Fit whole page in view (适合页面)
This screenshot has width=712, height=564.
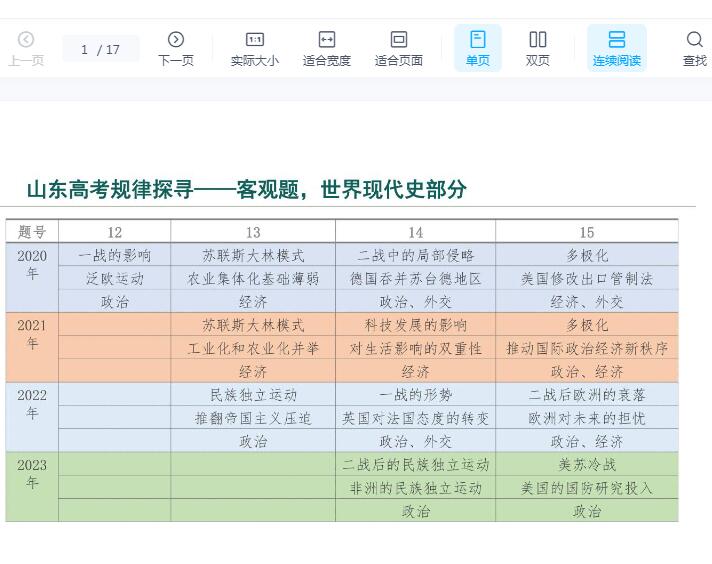pyautogui.click(x=398, y=47)
